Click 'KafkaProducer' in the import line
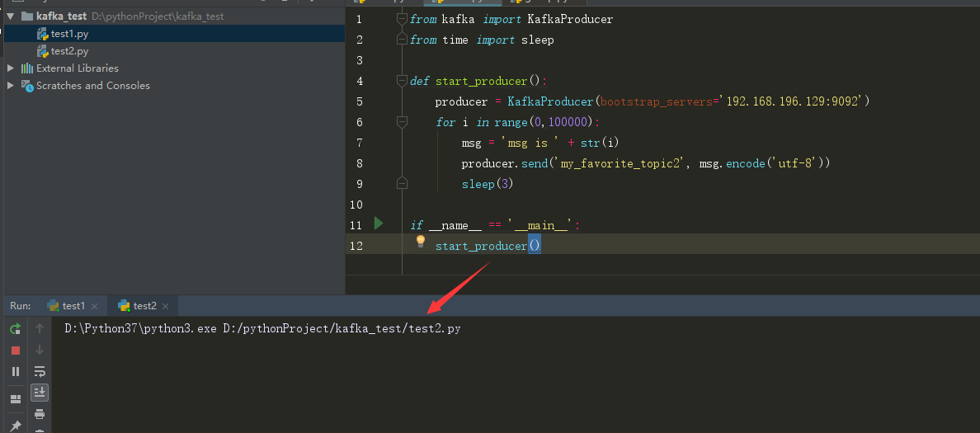Image resolution: width=980 pixels, height=433 pixels. point(570,19)
